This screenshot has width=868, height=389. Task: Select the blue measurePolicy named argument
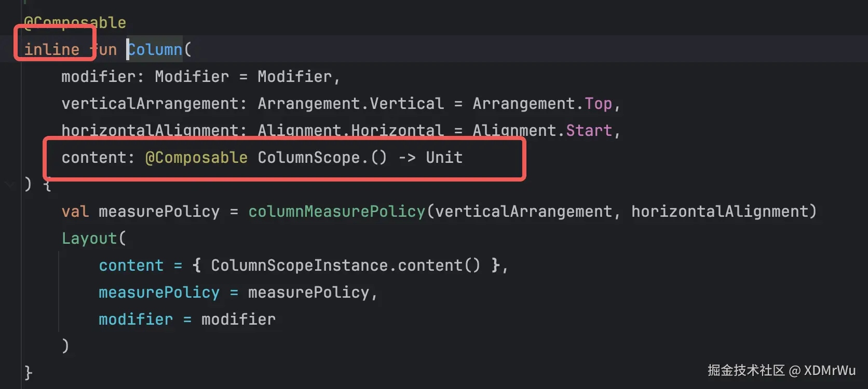coord(159,293)
